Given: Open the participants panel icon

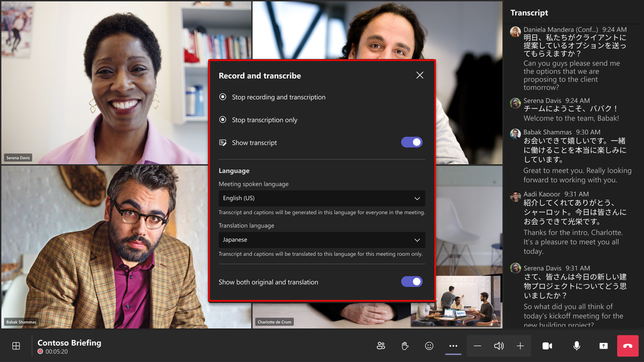Looking at the screenshot, I should (381, 346).
